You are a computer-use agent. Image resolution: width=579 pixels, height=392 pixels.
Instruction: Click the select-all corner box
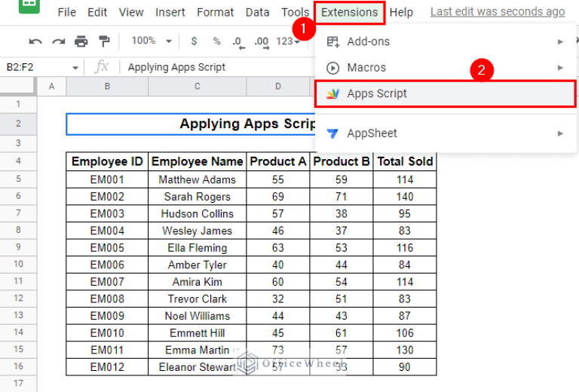[x=18, y=87]
